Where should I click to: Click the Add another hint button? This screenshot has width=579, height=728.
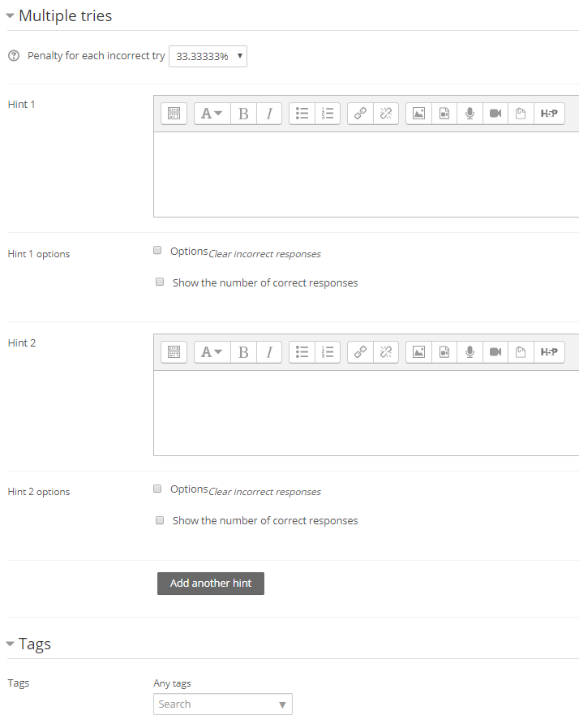(211, 584)
